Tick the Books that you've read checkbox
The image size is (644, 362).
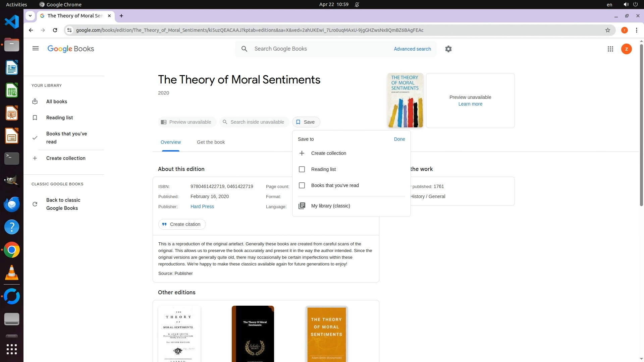click(x=302, y=185)
